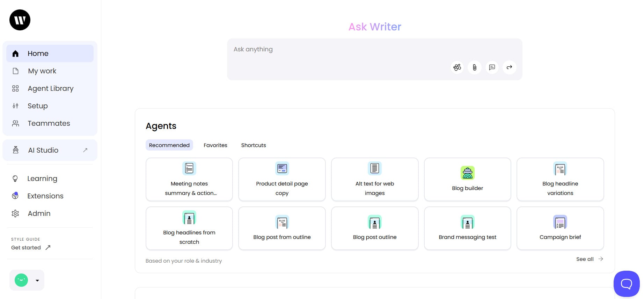Click the Brand messaging test label
644x299 pixels.
(x=468, y=237)
